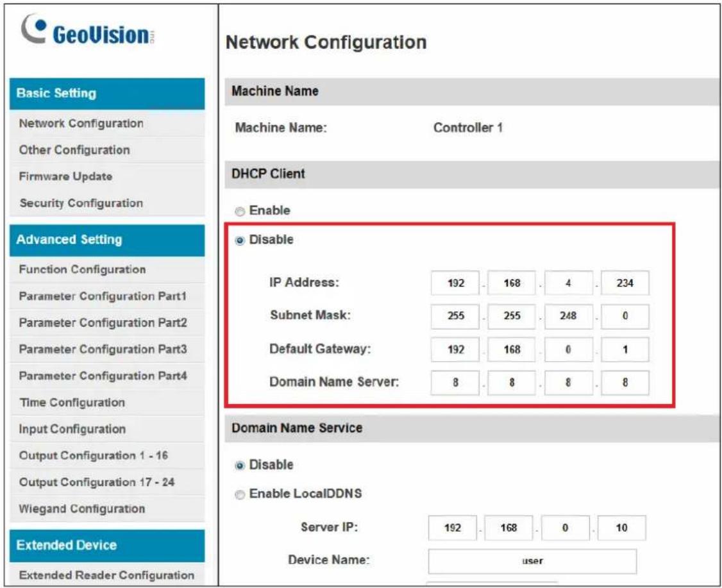Click Default Gateway second octet 168
The width and height of the screenshot is (722, 588).
(512, 349)
